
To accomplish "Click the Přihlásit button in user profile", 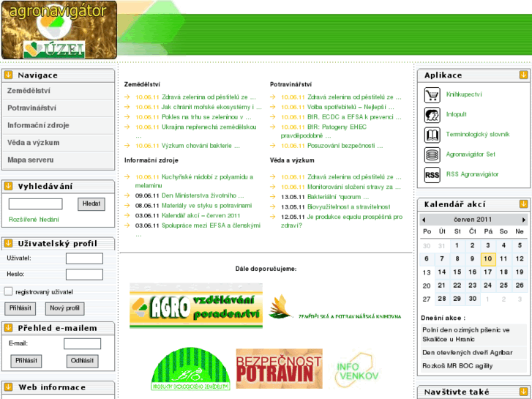I will (x=20, y=308).
